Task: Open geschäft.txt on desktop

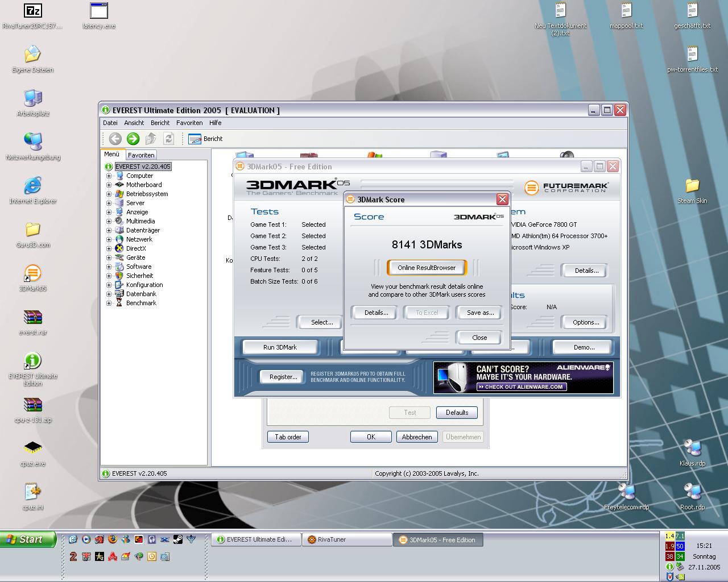Action: pos(692,16)
